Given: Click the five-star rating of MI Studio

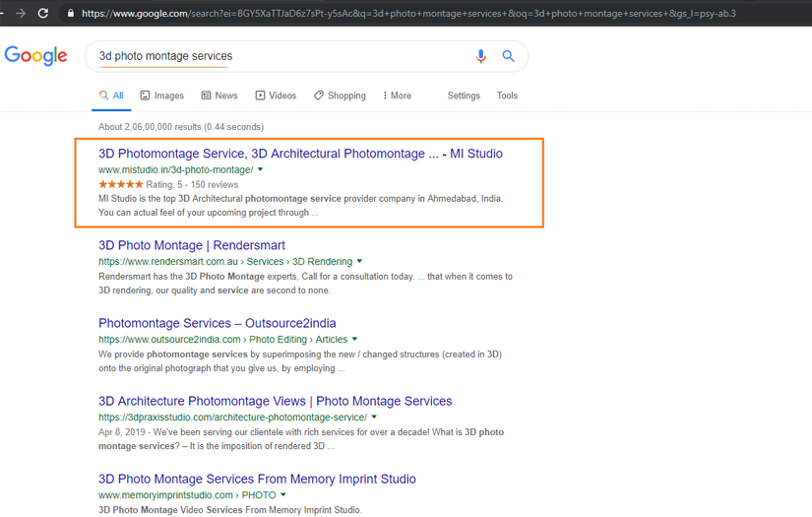Looking at the screenshot, I should 121,184.
